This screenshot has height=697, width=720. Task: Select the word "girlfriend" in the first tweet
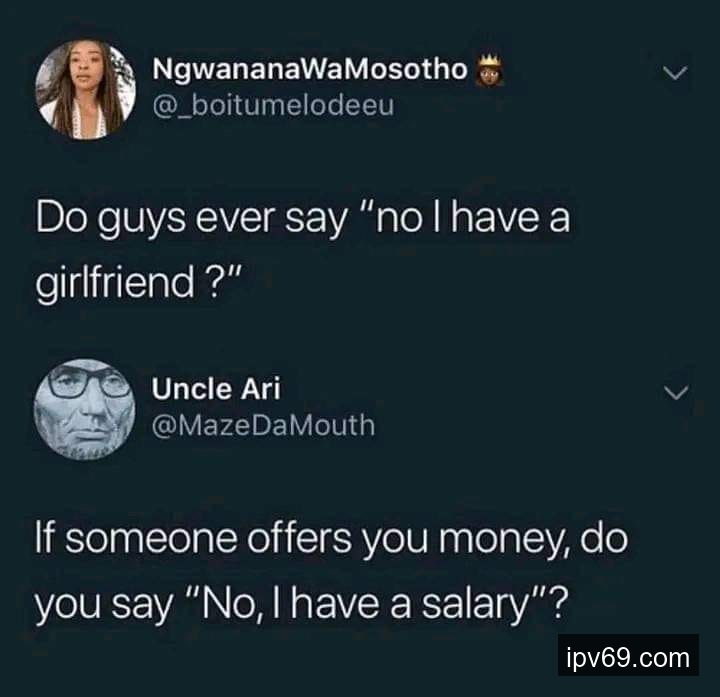click(115, 283)
